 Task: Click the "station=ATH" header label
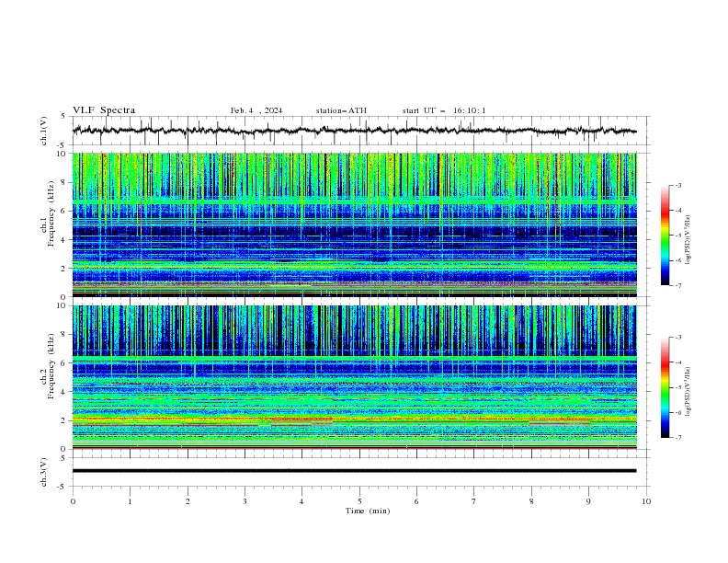341,110
